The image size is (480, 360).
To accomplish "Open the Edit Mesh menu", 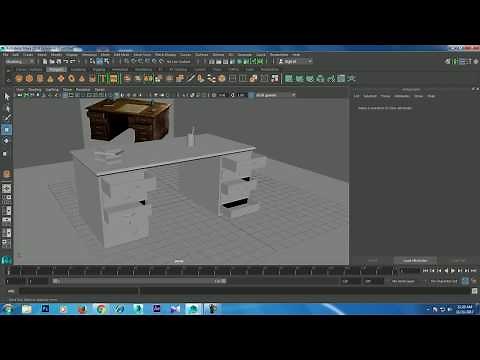I will tap(122, 54).
